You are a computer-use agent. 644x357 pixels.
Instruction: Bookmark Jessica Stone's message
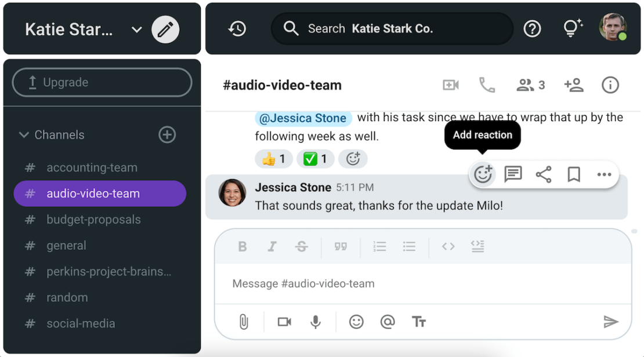coord(574,174)
